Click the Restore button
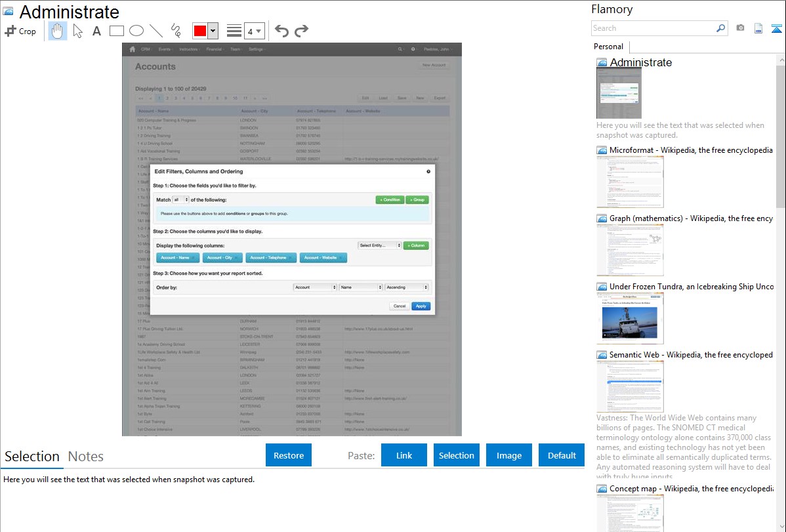This screenshot has width=786, height=532. (289, 455)
